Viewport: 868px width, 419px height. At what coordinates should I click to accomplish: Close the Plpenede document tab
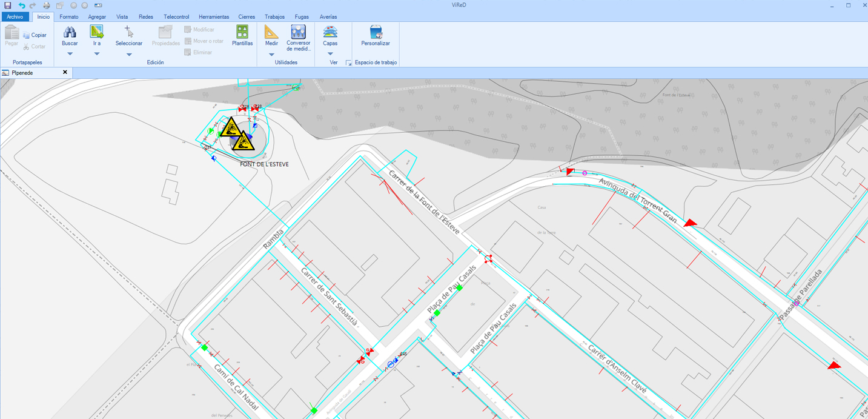(x=65, y=73)
